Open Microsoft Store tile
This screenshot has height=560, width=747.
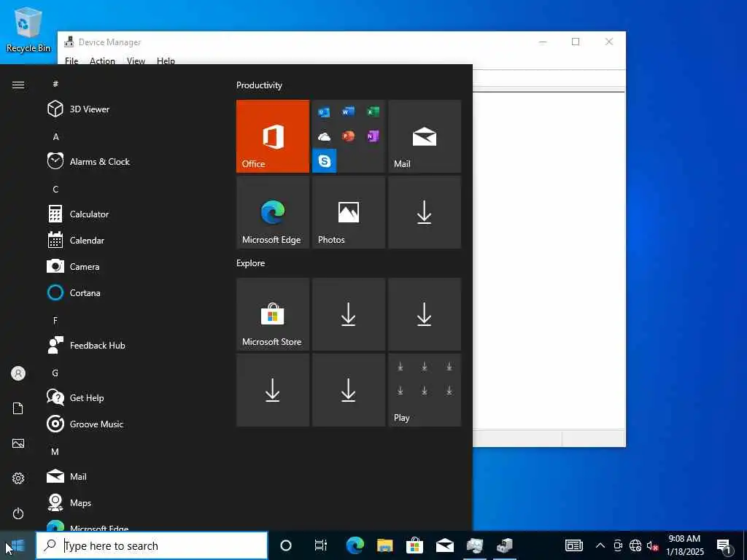coord(273,314)
